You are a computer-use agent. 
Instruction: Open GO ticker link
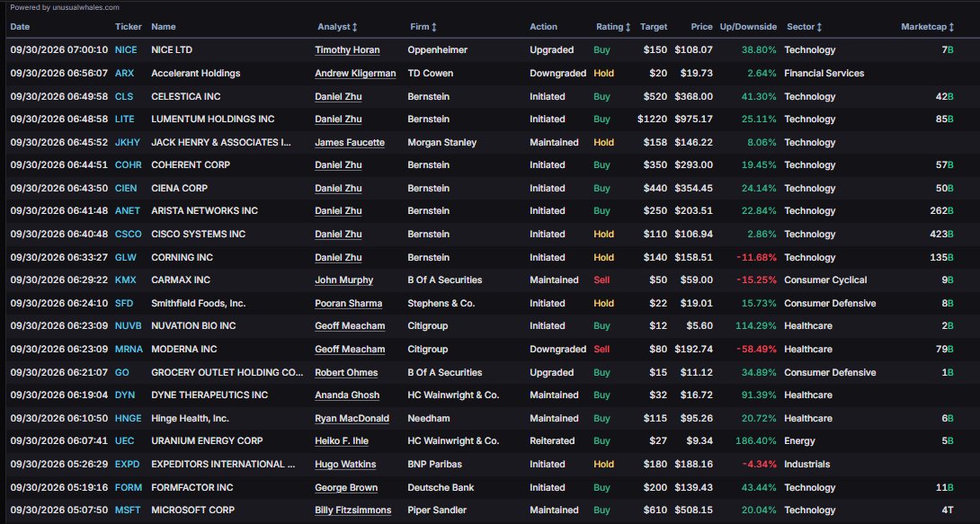tap(122, 372)
